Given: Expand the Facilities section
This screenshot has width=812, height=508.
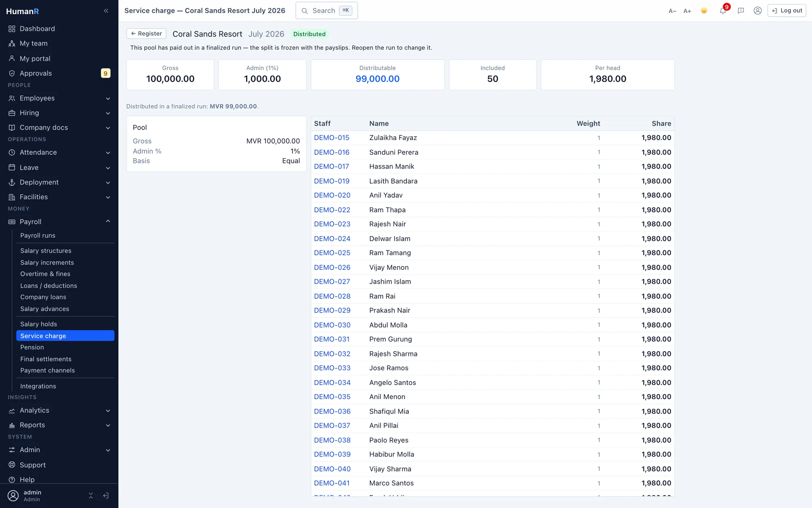Looking at the screenshot, I should (59, 197).
